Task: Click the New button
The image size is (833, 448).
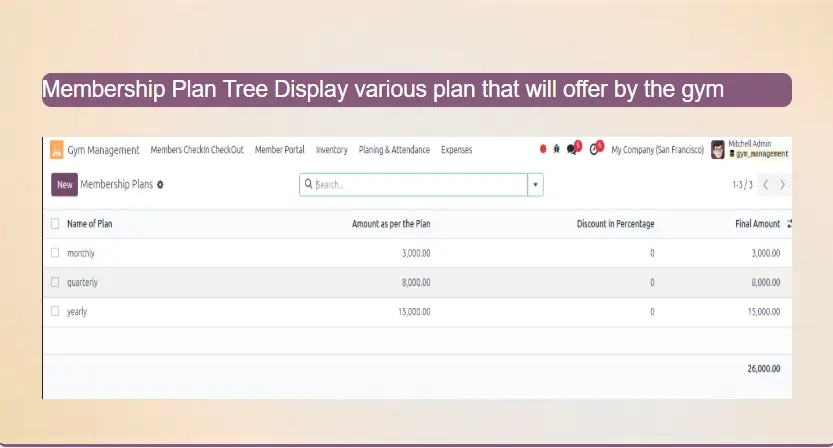Action: coord(64,185)
